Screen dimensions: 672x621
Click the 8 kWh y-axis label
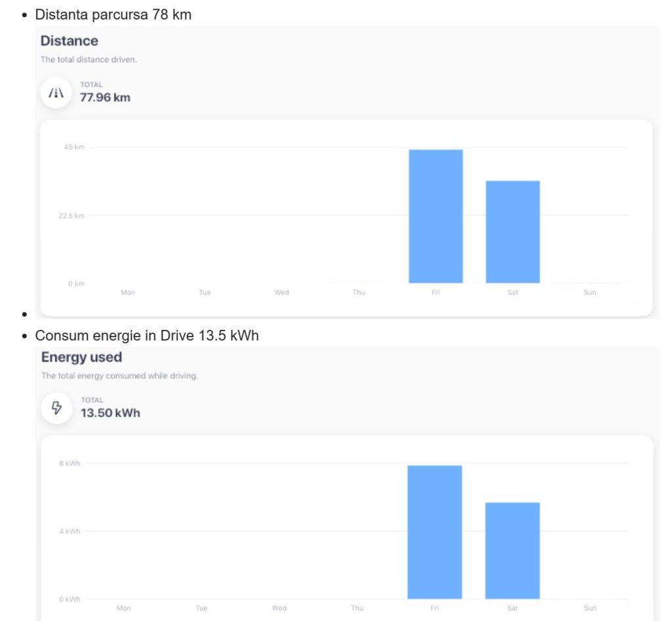[70, 463]
